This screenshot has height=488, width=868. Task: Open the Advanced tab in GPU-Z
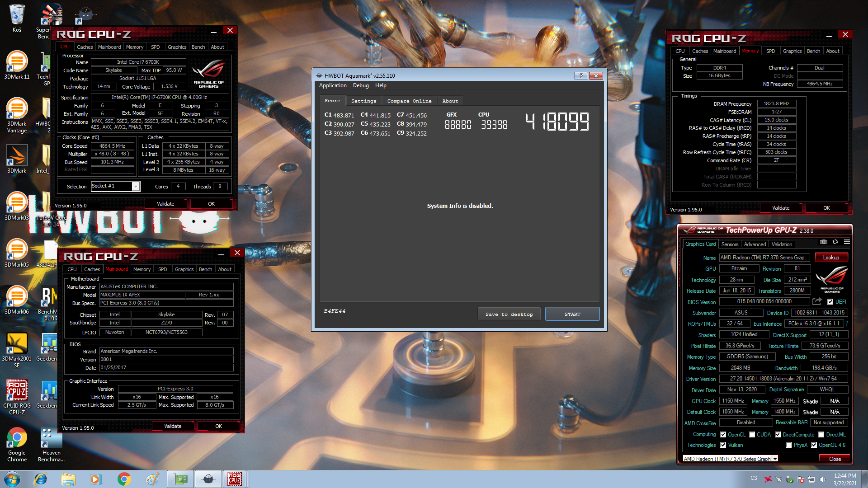pos(755,244)
